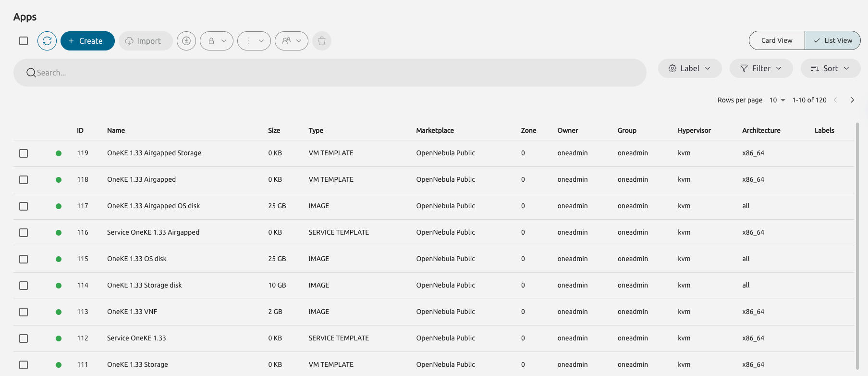
Task: Open Service OneKE 1.33 Airgapped
Action: 153,232
